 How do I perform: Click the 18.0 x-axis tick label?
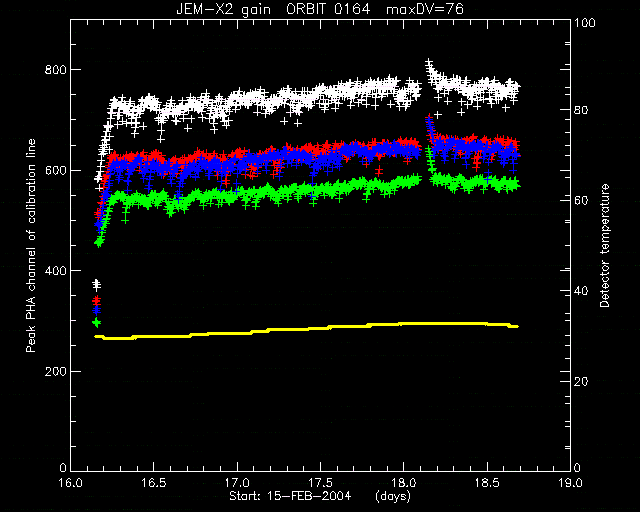(x=403, y=483)
